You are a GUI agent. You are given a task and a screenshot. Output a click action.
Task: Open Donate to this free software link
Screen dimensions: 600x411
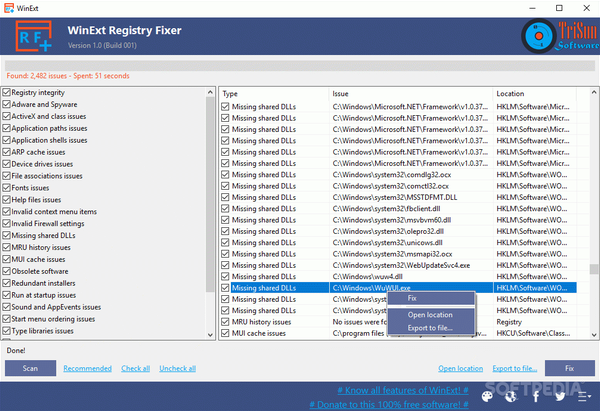pos(389,404)
